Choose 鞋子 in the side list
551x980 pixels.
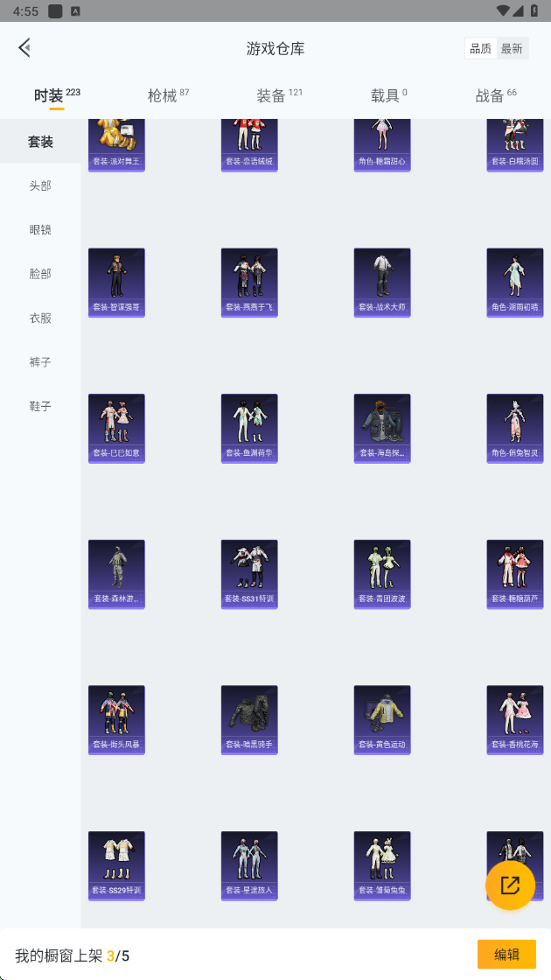40,406
